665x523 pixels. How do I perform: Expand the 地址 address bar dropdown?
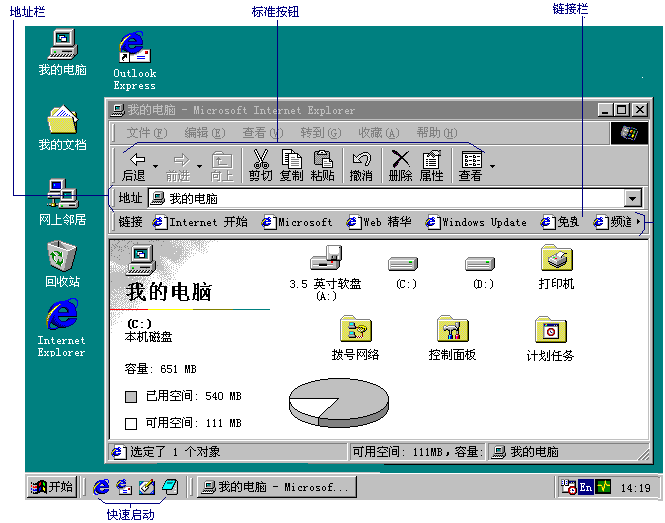[632, 198]
